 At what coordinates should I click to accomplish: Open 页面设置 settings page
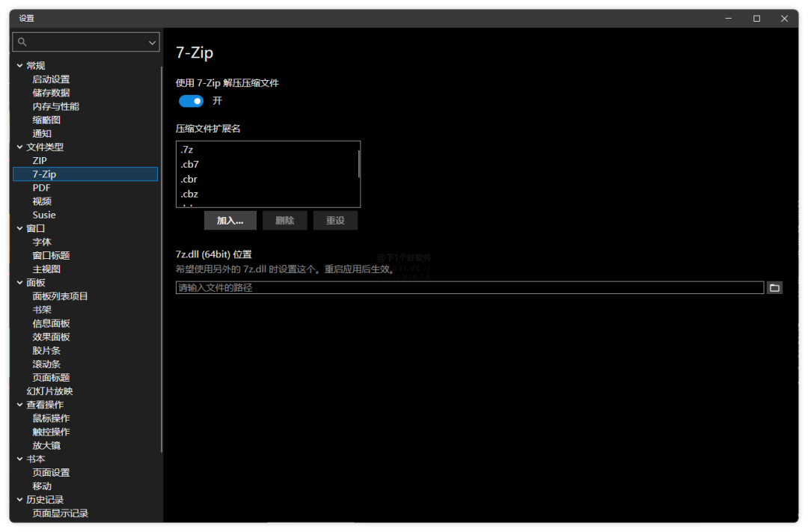tap(51, 473)
